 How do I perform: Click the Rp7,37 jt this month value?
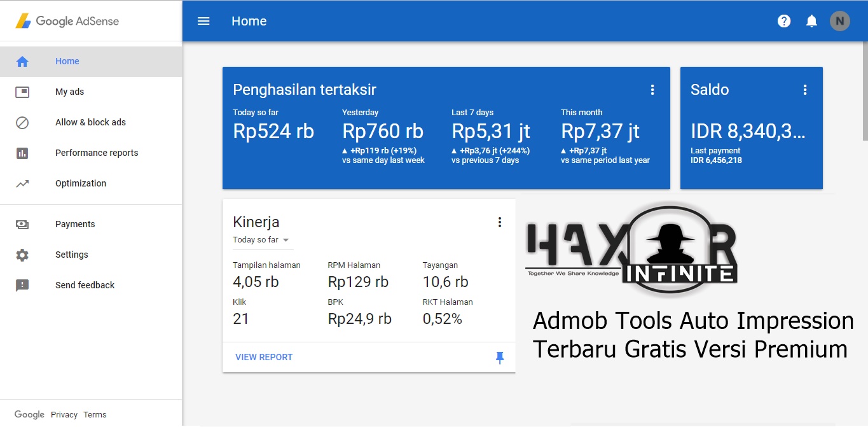[600, 131]
